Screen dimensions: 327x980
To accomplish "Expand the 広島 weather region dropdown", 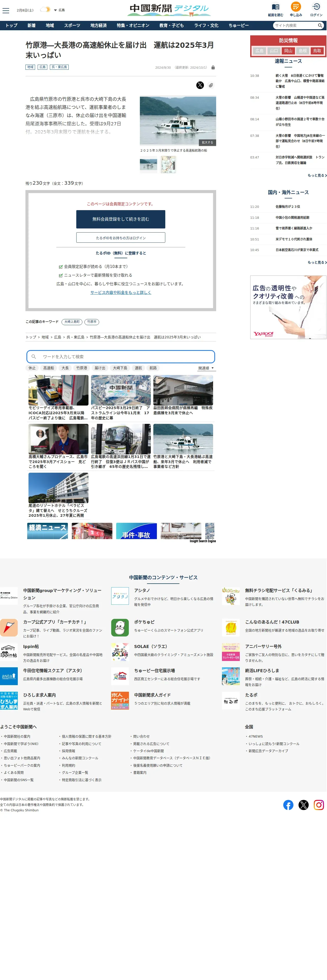I will [x=59, y=10].
